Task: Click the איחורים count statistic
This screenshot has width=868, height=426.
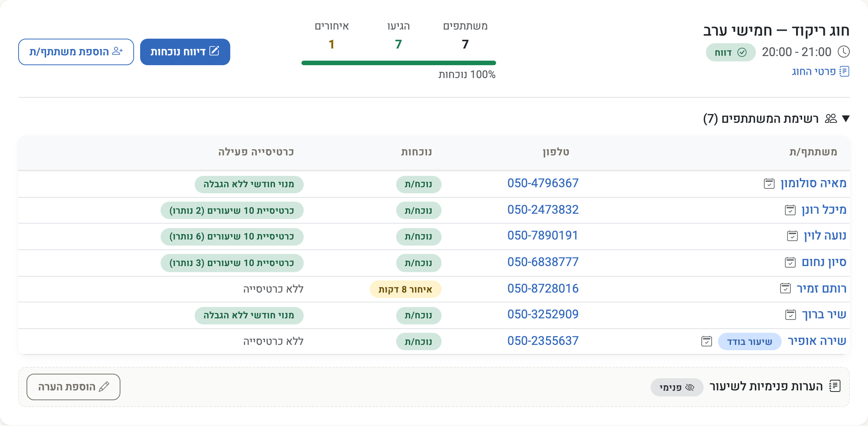Action: 332,36
